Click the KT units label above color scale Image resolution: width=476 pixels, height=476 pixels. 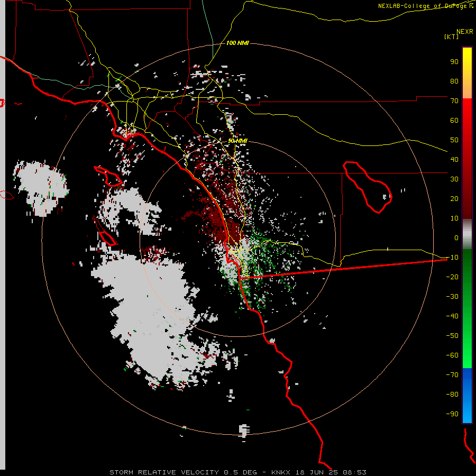452,36
